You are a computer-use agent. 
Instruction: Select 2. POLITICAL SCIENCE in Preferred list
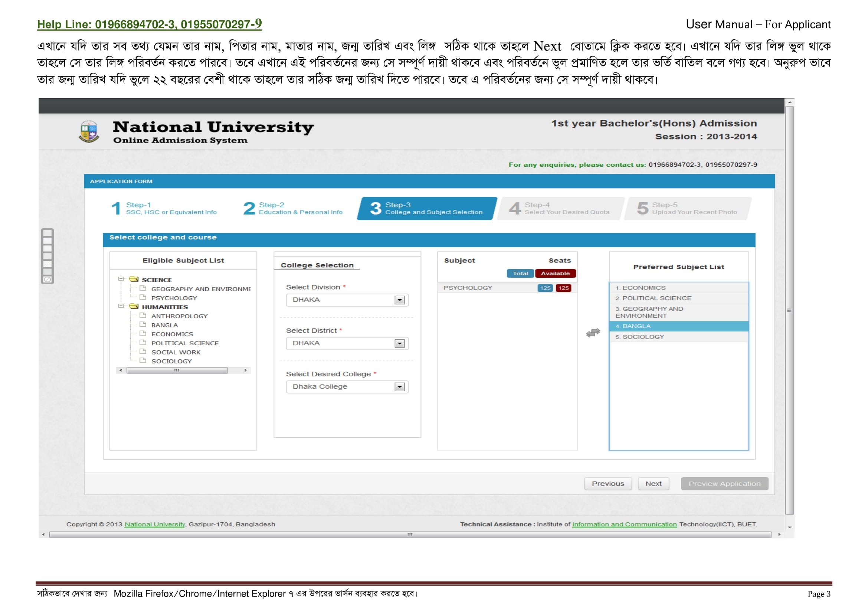pyautogui.click(x=679, y=298)
